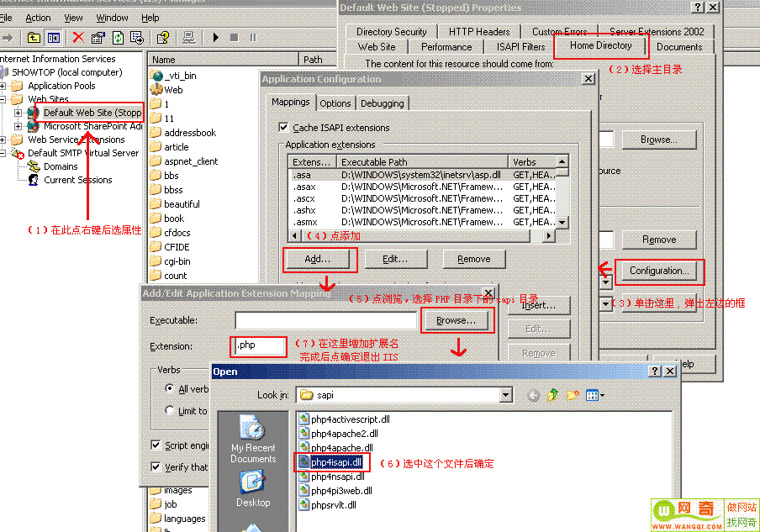This screenshot has height=532, width=760.
Task: Open dropdown left of Configuration button
Action: (x=605, y=282)
